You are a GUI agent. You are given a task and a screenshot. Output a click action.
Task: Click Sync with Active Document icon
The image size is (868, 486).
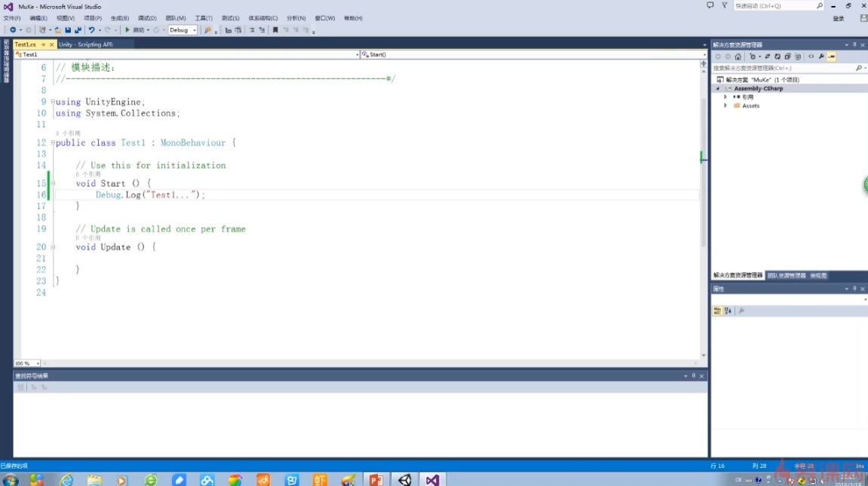point(767,57)
